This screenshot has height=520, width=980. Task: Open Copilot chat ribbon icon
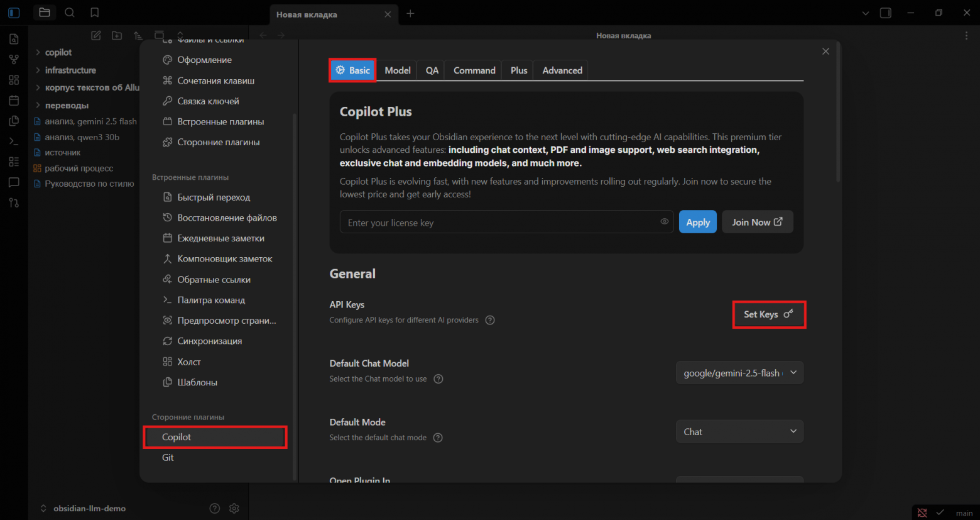click(x=14, y=182)
